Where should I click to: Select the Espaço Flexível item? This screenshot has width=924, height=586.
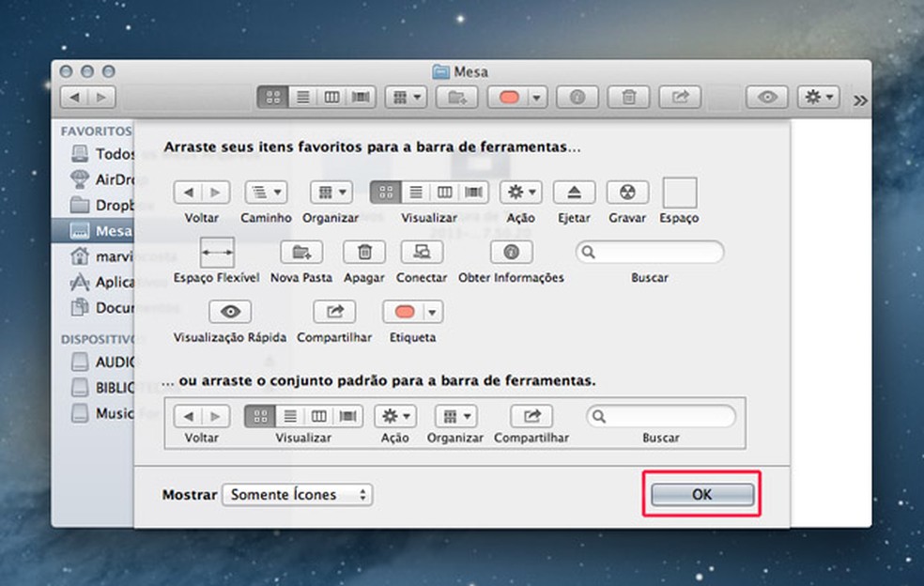217,253
